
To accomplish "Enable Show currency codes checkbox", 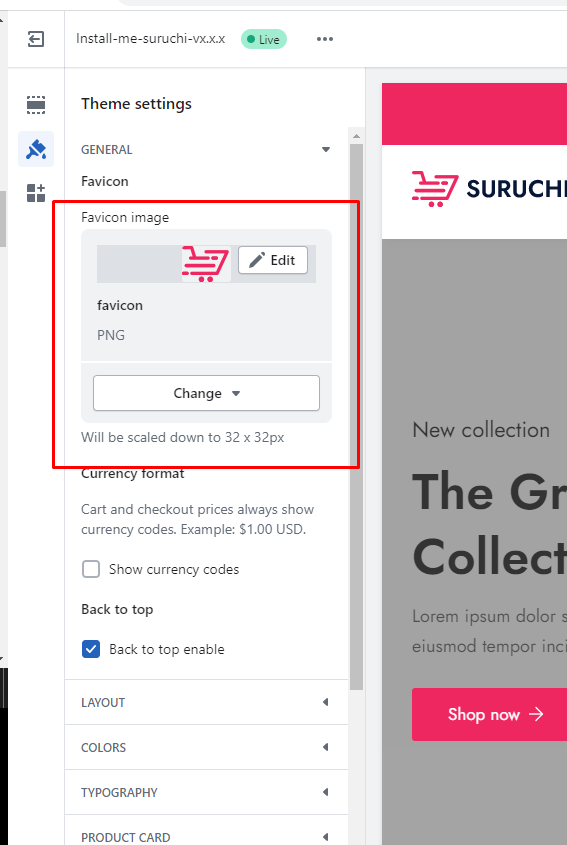I will pyautogui.click(x=91, y=569).
